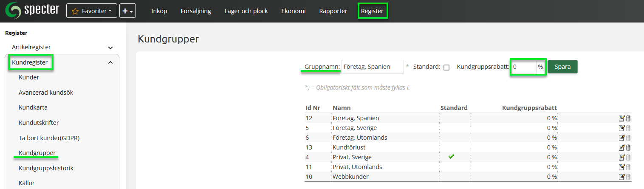The height and width of the screenshot is (189, 644).
Task: Edit the Företag, Spanien group
Action: tap(621, 118)
